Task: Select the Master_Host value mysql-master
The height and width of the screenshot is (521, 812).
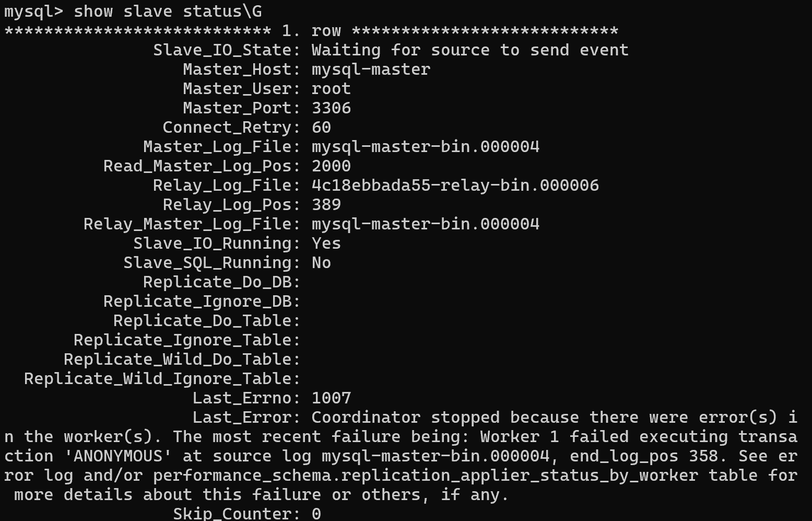Action: [x=371, y=70]
